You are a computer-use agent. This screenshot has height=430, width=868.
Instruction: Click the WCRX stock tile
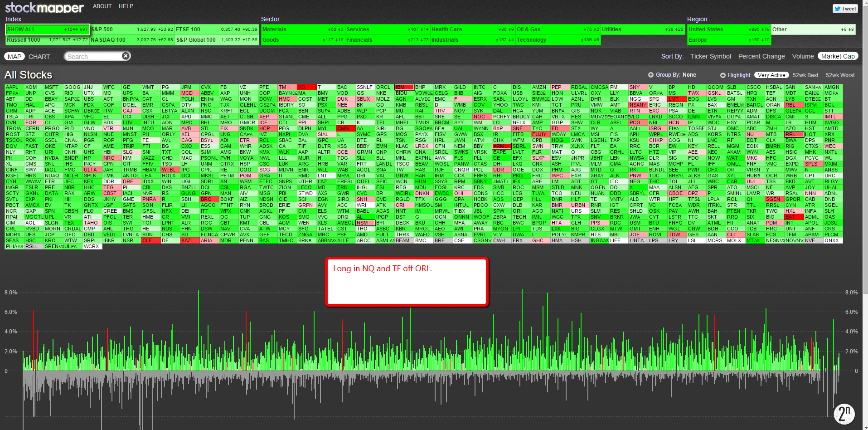[x=92, y=246]
